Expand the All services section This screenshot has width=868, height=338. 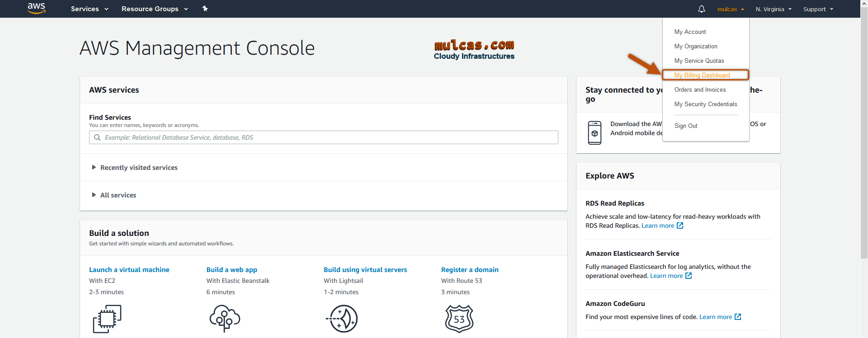pyautogui.click(x=118, y=195)
